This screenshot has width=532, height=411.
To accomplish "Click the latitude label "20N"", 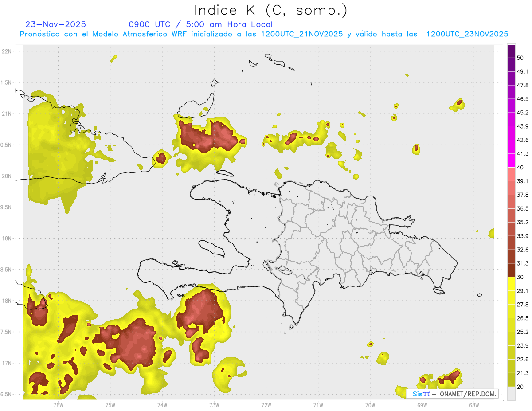I will (7, 176).
